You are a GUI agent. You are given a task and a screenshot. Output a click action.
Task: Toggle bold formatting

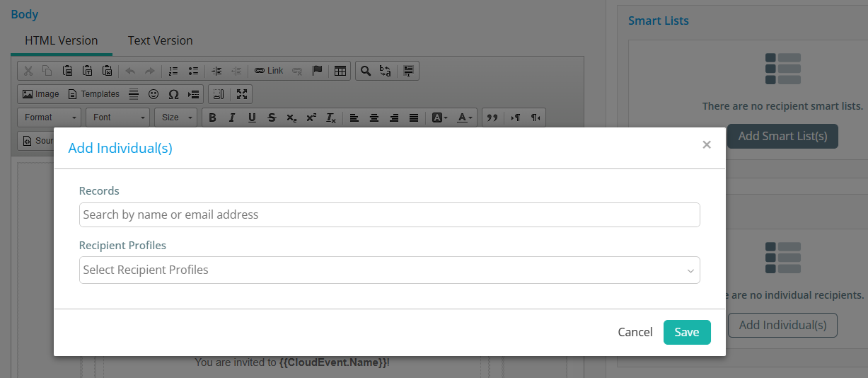point(212,118)
